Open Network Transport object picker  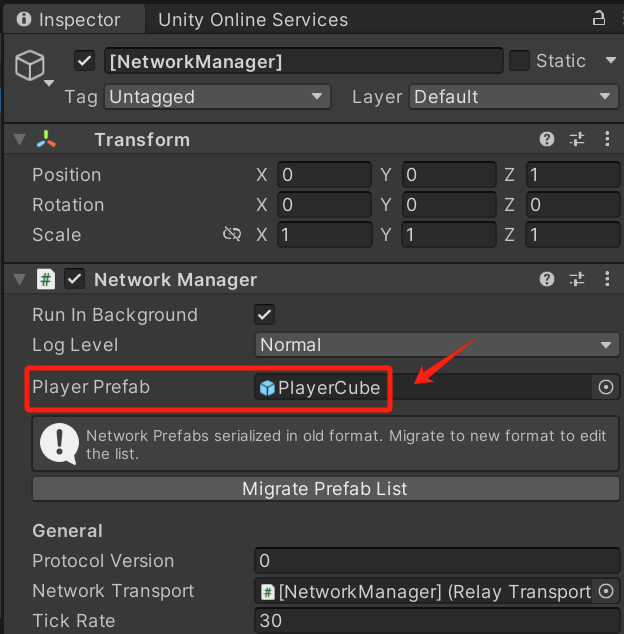click(x=606, y=591)
